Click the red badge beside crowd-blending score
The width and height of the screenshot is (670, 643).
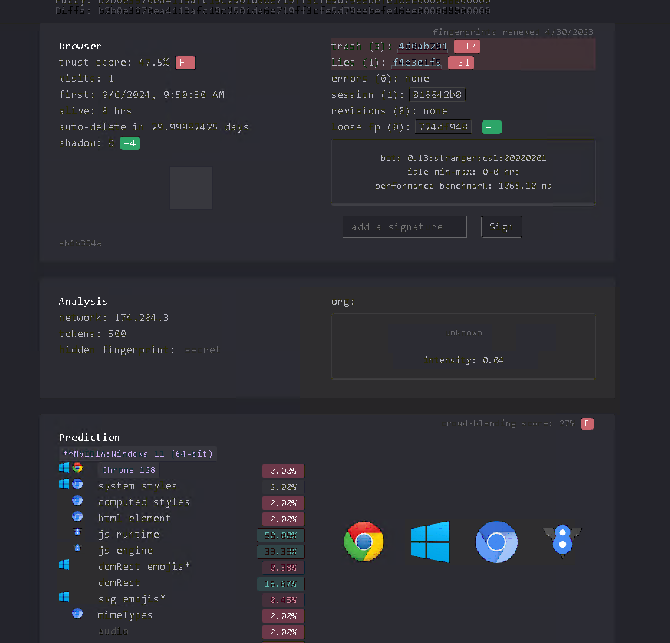pyautogui.click(x=587, y=423)
